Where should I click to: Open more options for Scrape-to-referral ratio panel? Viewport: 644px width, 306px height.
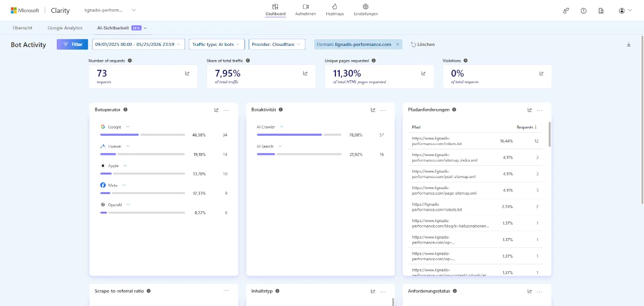point(226,291)
